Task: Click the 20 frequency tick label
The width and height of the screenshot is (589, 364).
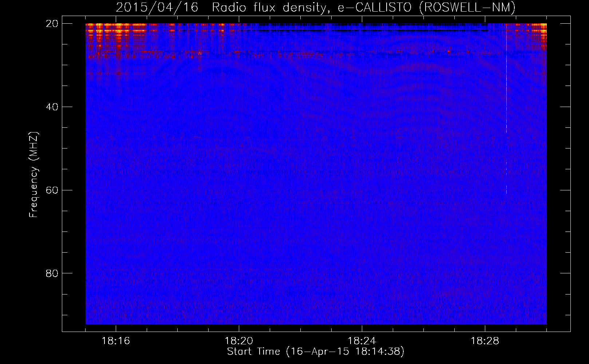Action: (x=52, y=24)
